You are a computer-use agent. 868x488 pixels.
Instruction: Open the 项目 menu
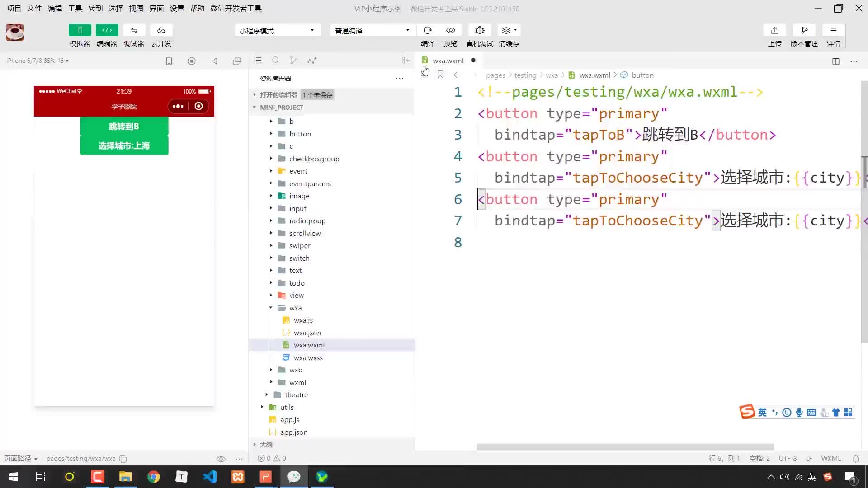(x=14, y=9)
